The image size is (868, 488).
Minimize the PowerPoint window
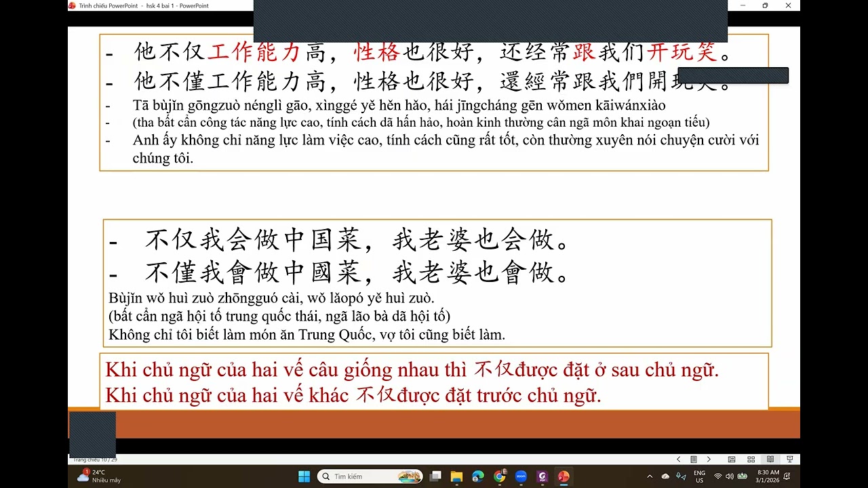click(x=742, y=5)
